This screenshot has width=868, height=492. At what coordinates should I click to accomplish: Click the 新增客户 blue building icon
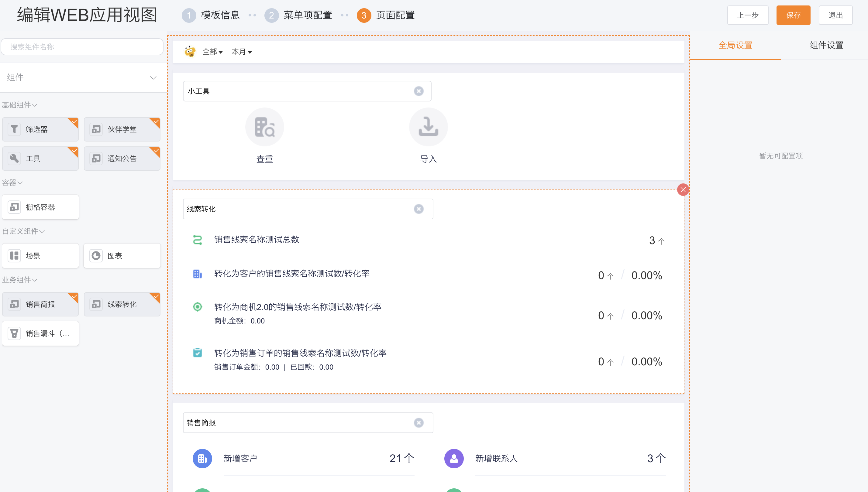[202, 459]
